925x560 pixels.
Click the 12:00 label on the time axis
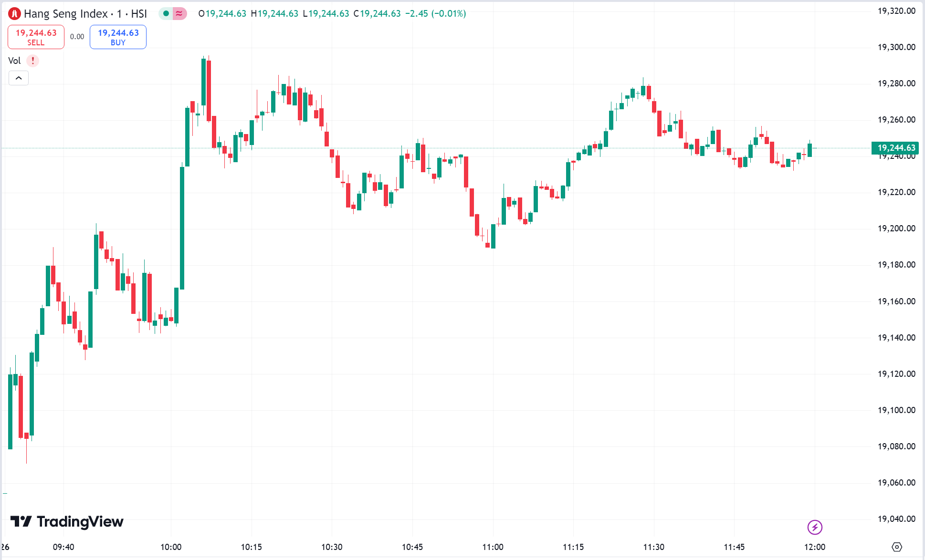point(815,547)
